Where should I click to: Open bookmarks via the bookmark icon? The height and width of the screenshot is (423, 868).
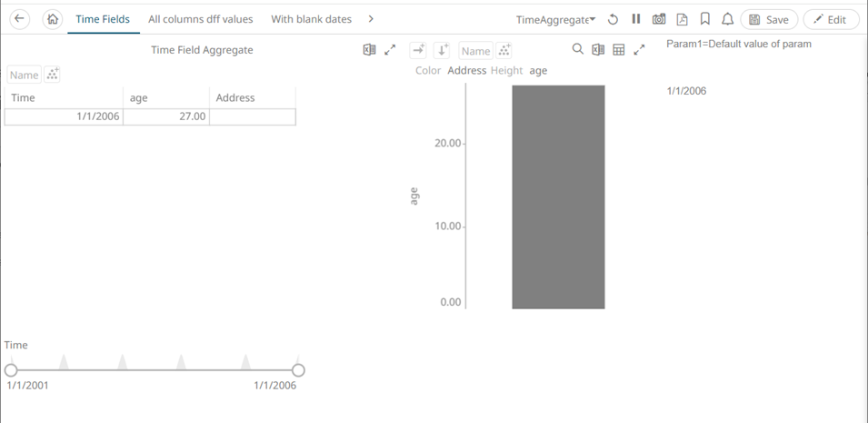pyautogui.click(x=704, y=19)
